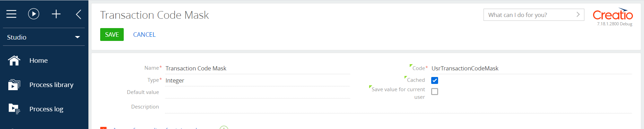644x129 pixels.
Task: Click the run process play icon
Action: coord(34,14)
